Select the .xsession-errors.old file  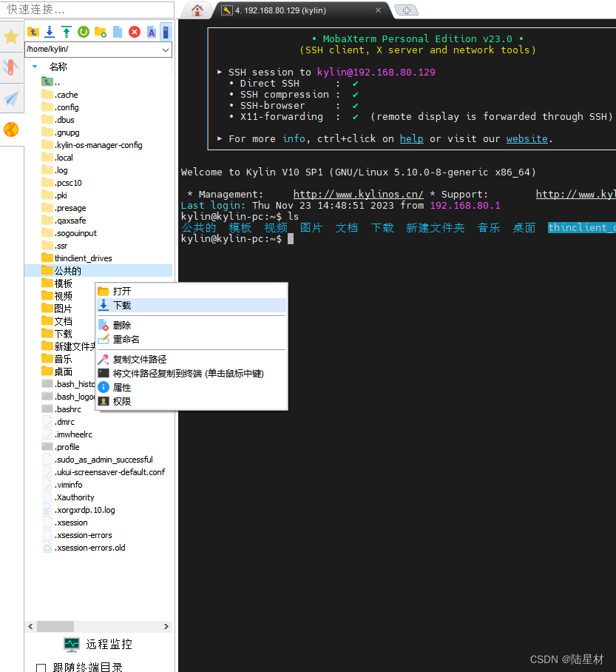click(x=84, y=548)
